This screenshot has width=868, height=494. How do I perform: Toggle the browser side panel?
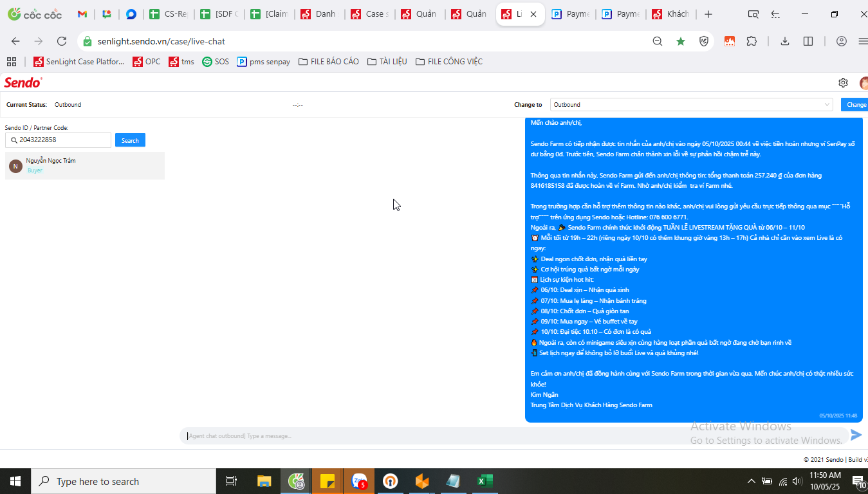coord(808,41)
